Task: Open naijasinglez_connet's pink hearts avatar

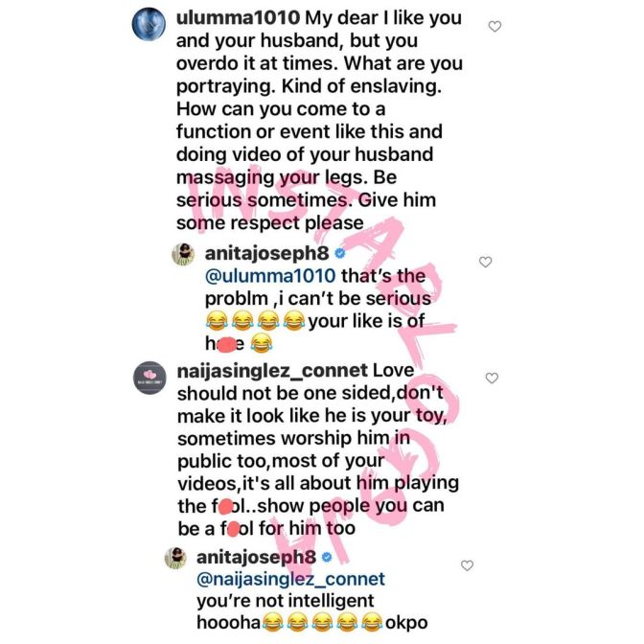Action: [149, 378]
